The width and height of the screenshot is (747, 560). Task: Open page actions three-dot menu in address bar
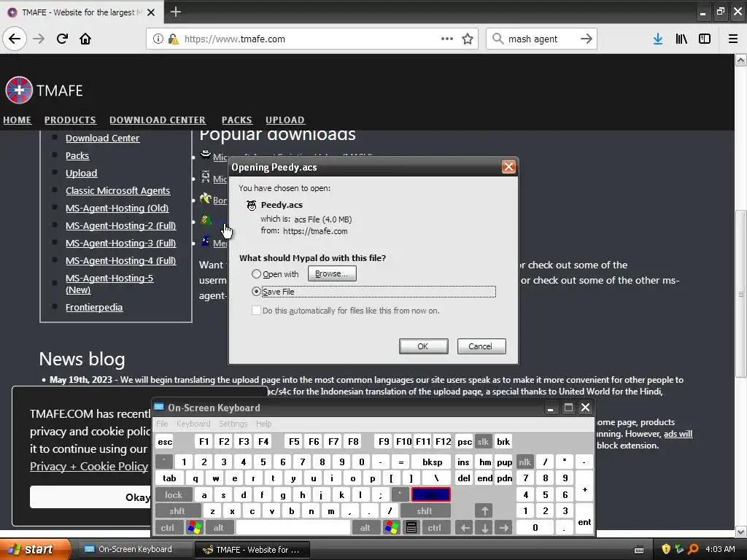tap(447, 39)
